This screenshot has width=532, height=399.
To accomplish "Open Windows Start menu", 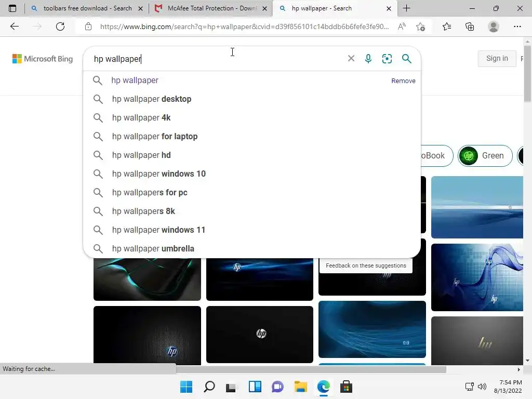I will tap(186, 387).
